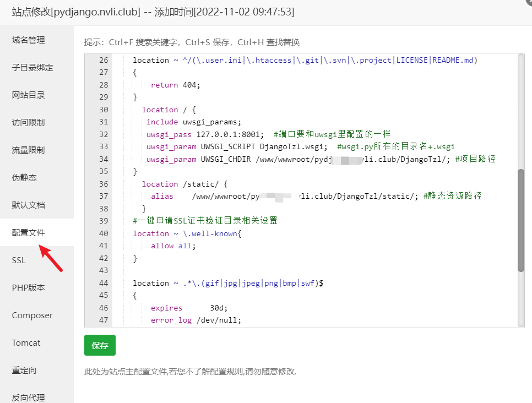Open the 域名管理 section
The image size is (532, 403).
[x=29, y=40]
